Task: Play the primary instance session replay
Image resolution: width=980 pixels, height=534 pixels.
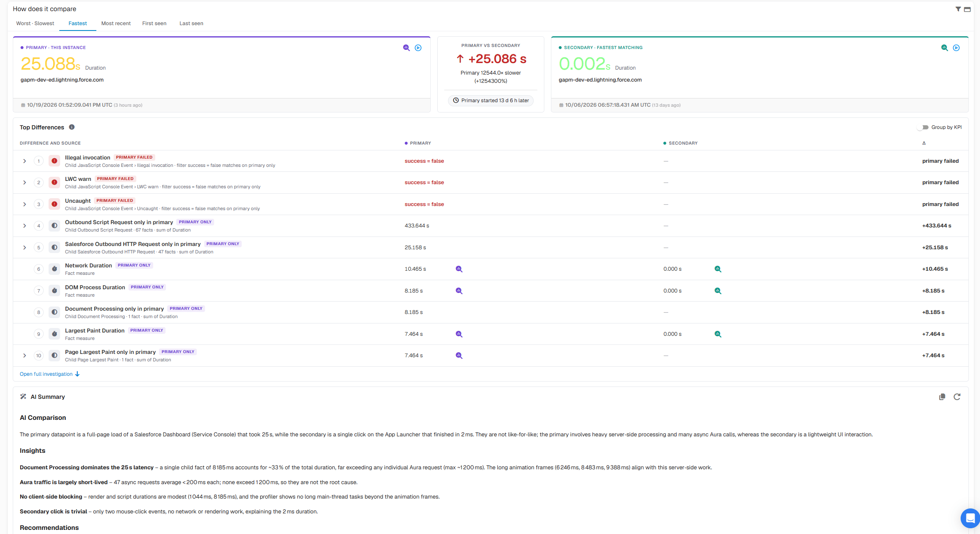Action: coord(418,48)
